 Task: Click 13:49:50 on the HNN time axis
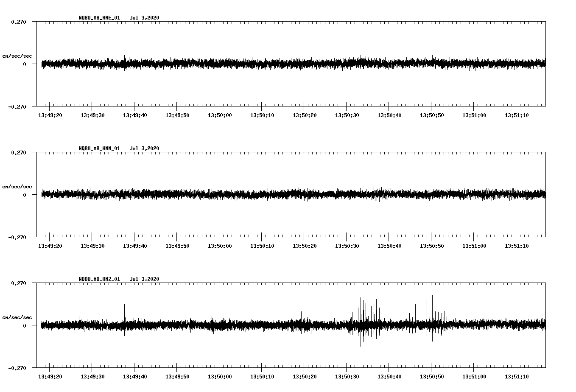click(x=177, y=246)
